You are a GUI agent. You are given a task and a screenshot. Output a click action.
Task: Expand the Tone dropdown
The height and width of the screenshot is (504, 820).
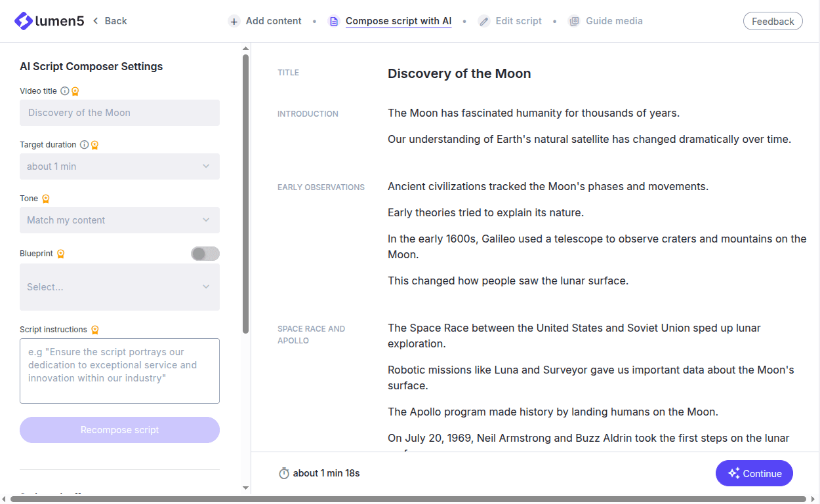[119, 220]
